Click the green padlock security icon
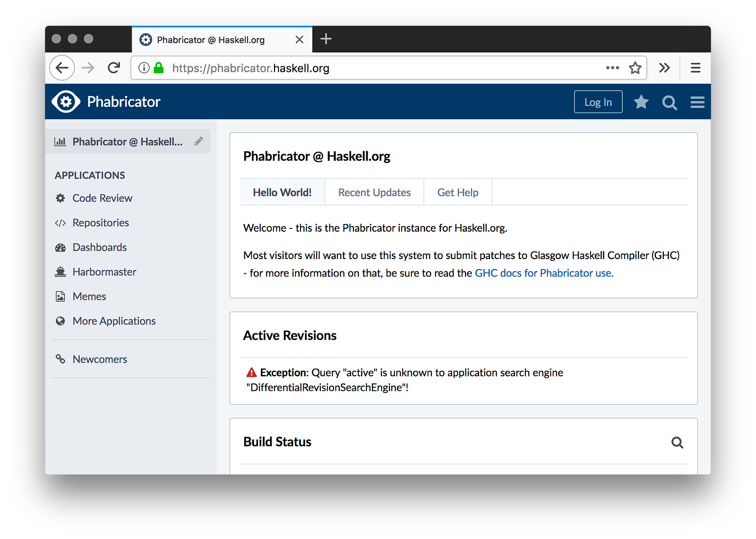The width and height of the screenshot is (756, 539). [x=159, y=68]
